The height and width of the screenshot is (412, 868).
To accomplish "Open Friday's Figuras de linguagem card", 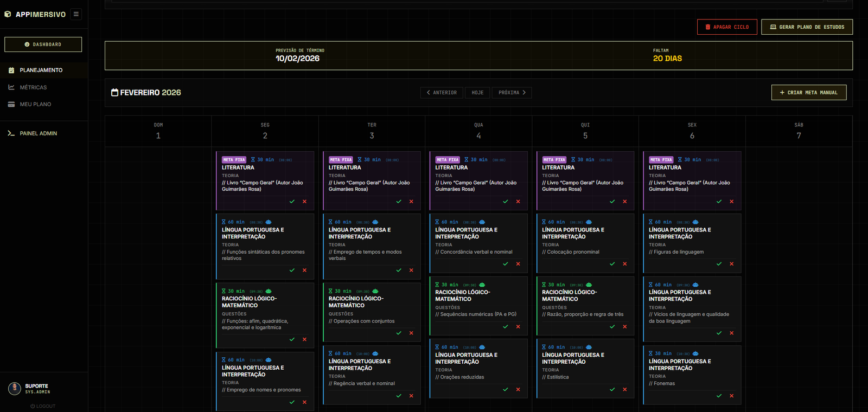I will coord(692,243).
